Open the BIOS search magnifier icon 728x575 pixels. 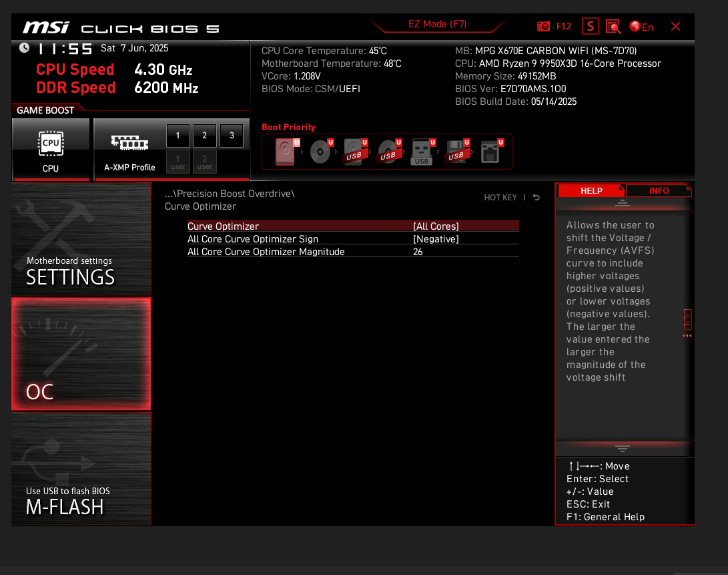(x=613, y=27)
